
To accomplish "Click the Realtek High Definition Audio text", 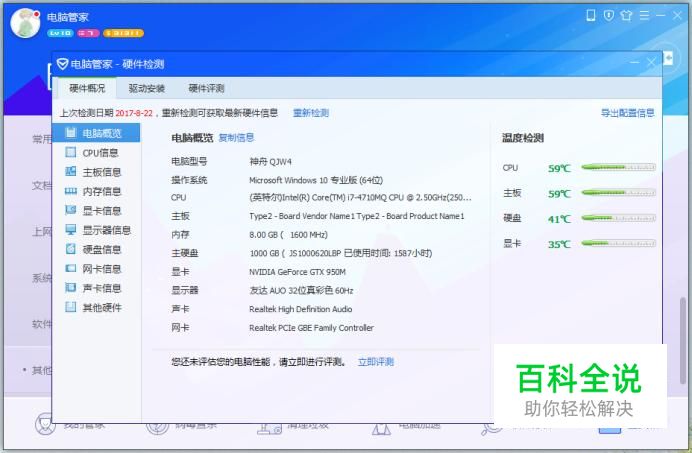I will coord(301,309).
